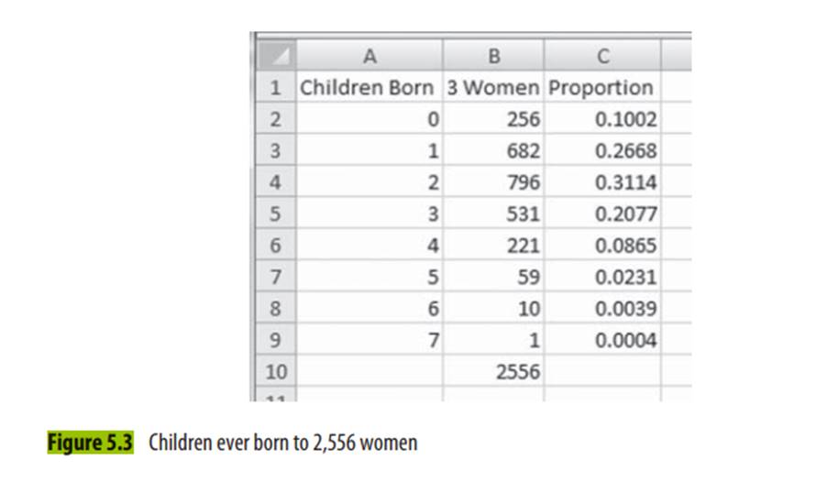Select cell containing 682

point(493,151)
